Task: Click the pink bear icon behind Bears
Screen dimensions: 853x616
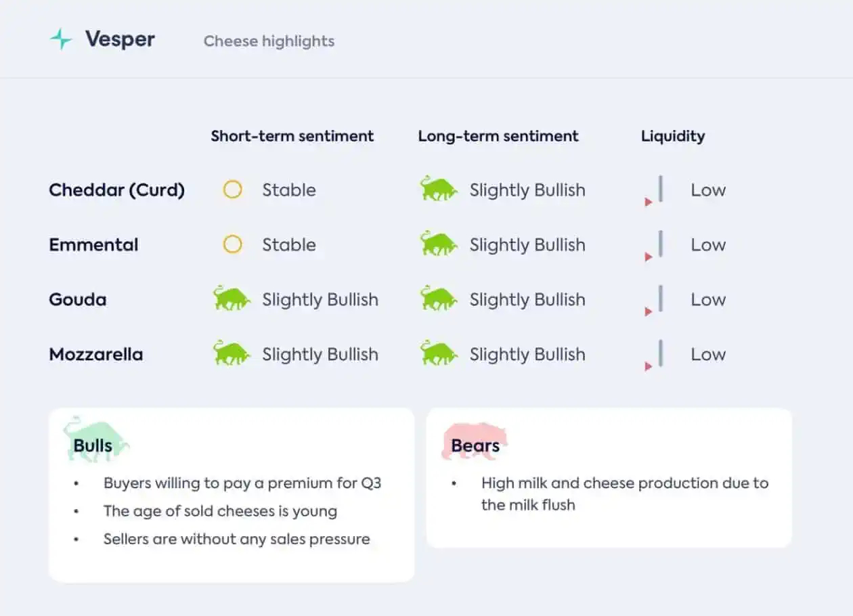Action: (475, 441)
